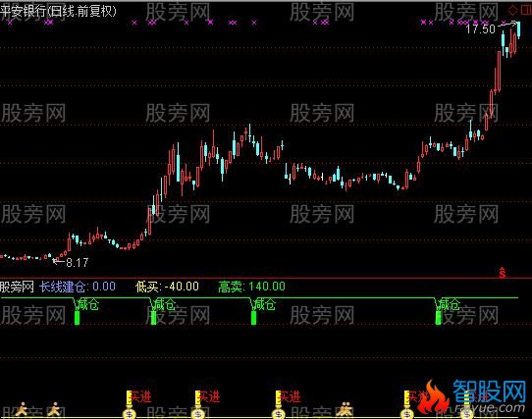Image resolution: width=532 pixels, height=419 pixels.
Task: Click the 17.50 high price label
Action: point(480,28)
